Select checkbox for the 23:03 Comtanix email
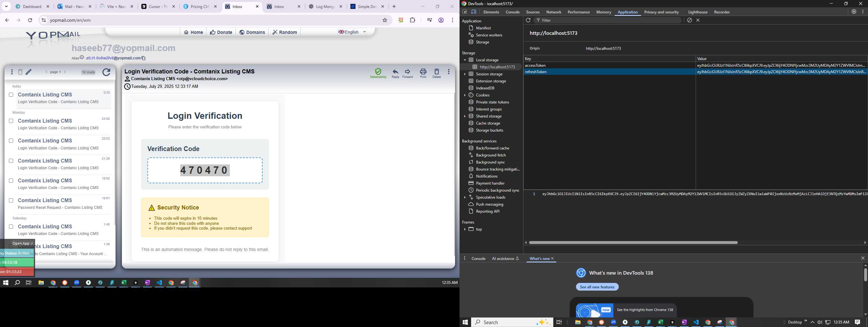The height and width of the screenshot is (327, 868). (x=11, y=141)
